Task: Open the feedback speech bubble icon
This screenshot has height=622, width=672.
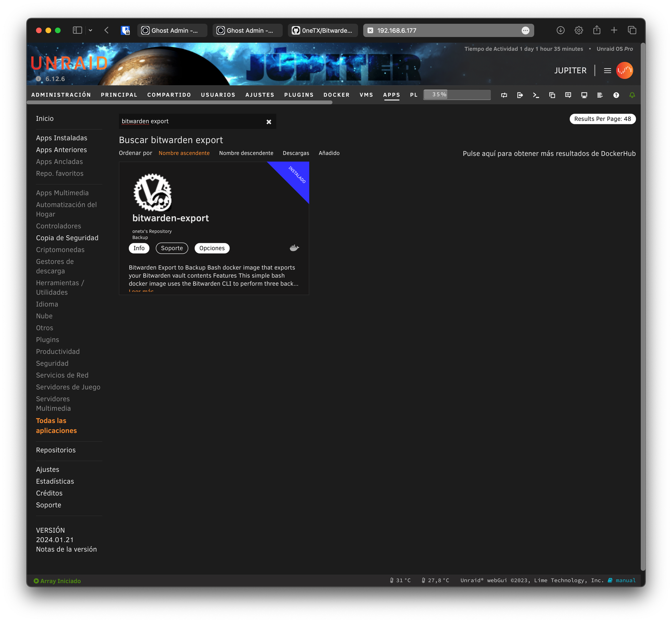Action: [x=568, y=95]
